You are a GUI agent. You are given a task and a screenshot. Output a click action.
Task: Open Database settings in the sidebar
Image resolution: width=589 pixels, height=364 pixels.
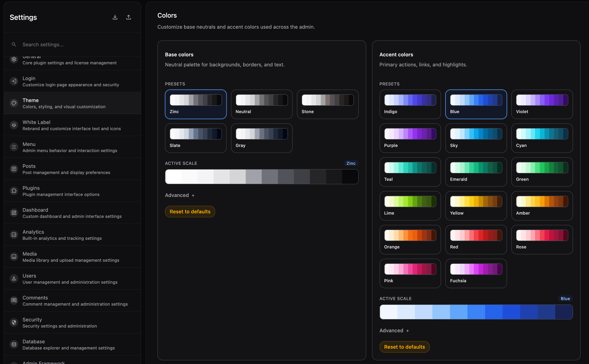tap(72, 344)
